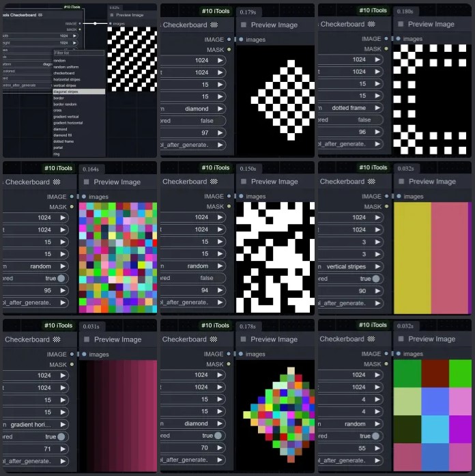Click MASK output port on seed 55 node

(386, 364)
